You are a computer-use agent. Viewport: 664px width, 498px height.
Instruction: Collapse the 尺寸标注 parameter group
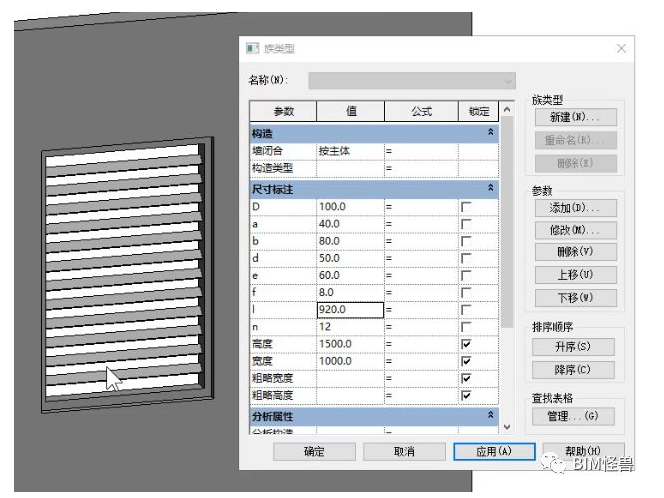pos(490,188)
